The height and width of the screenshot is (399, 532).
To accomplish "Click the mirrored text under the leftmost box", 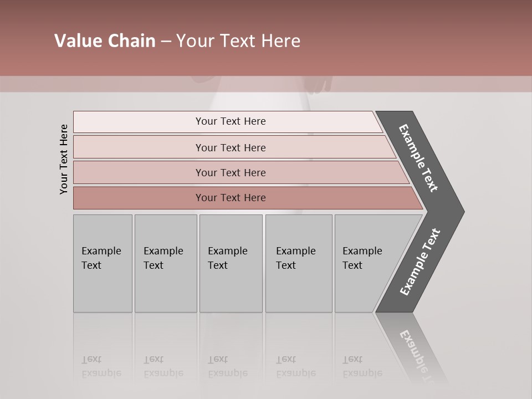I will pos(101,367).
